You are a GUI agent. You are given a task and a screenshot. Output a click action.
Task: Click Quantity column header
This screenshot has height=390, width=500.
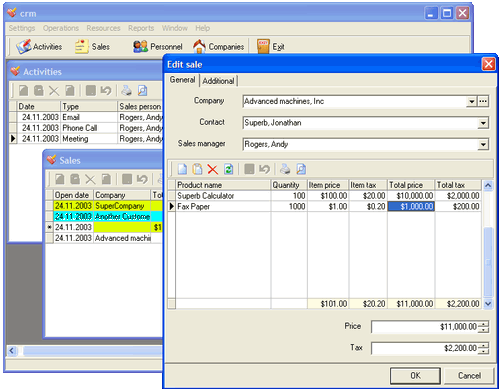289,185
